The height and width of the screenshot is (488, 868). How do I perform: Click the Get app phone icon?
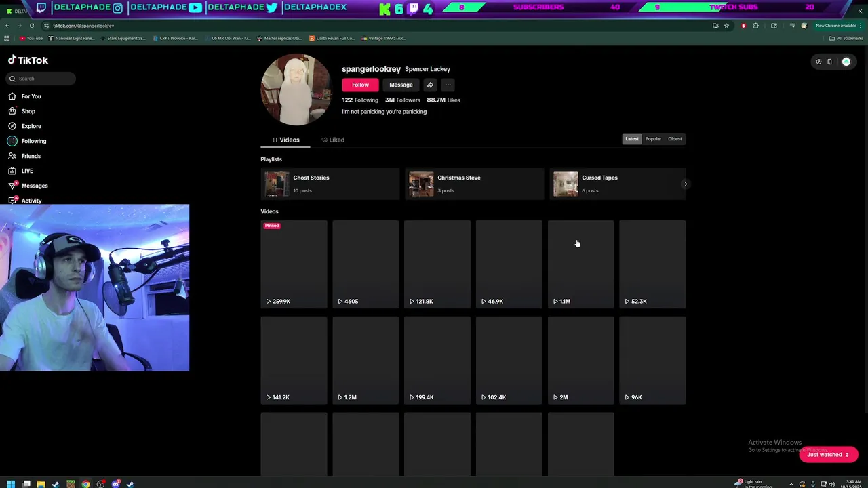pos(829,62)
